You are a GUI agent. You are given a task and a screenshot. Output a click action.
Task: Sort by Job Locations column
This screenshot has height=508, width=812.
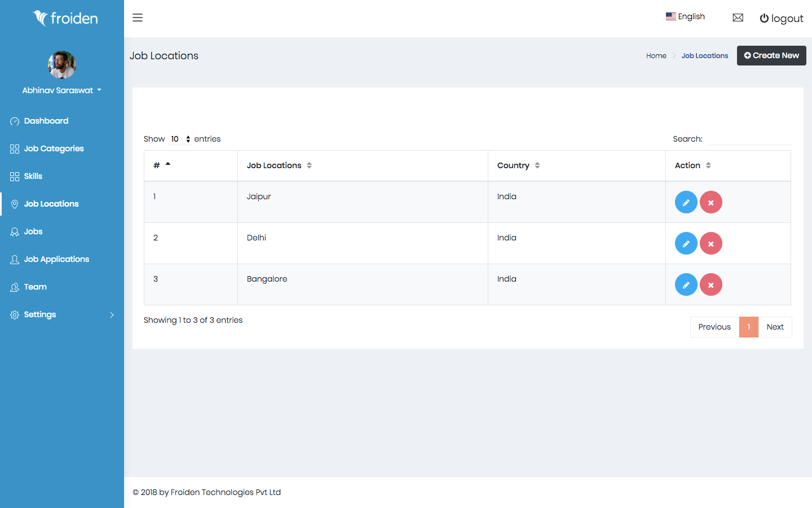363,165
